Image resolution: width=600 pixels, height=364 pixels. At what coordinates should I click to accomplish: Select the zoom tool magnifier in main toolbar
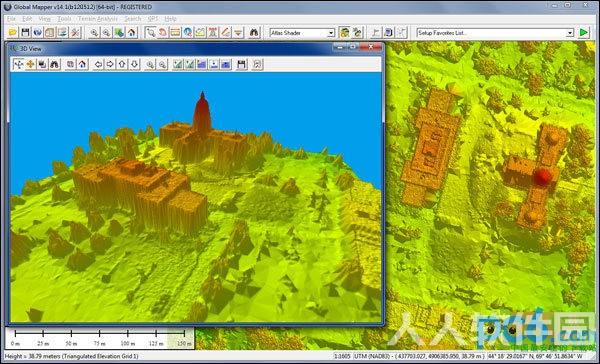(x=150, y=33)
